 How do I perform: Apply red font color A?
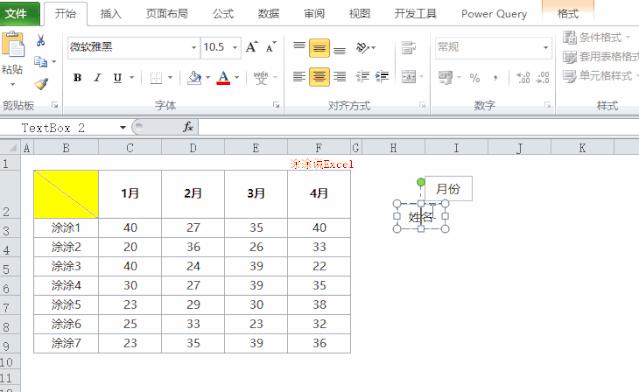223,77
